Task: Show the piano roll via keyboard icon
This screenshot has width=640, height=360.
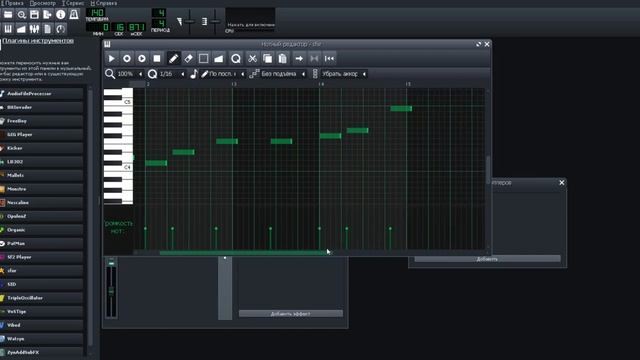Action: 8,29
